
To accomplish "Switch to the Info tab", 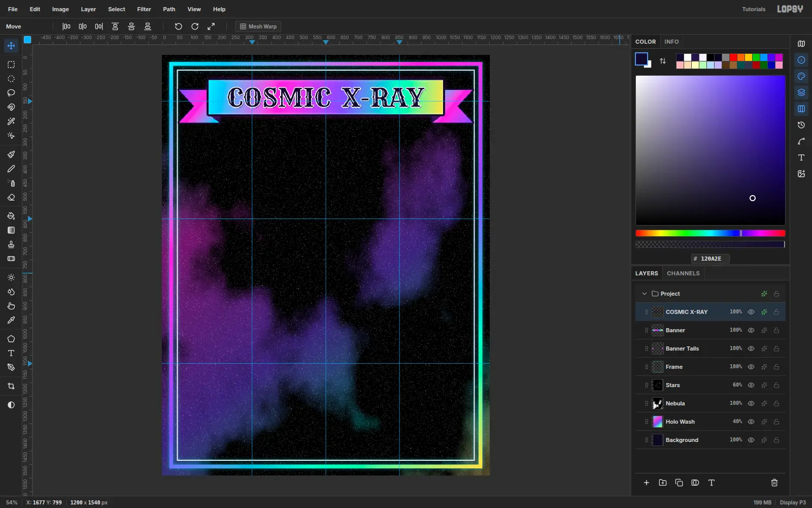I will click(671, 42).
